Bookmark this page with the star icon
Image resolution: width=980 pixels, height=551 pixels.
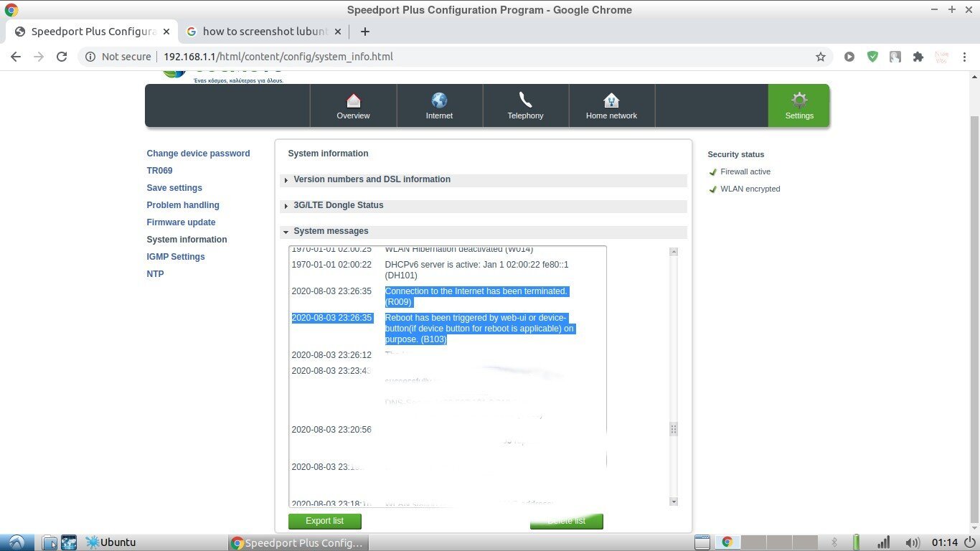pos(821,57)
